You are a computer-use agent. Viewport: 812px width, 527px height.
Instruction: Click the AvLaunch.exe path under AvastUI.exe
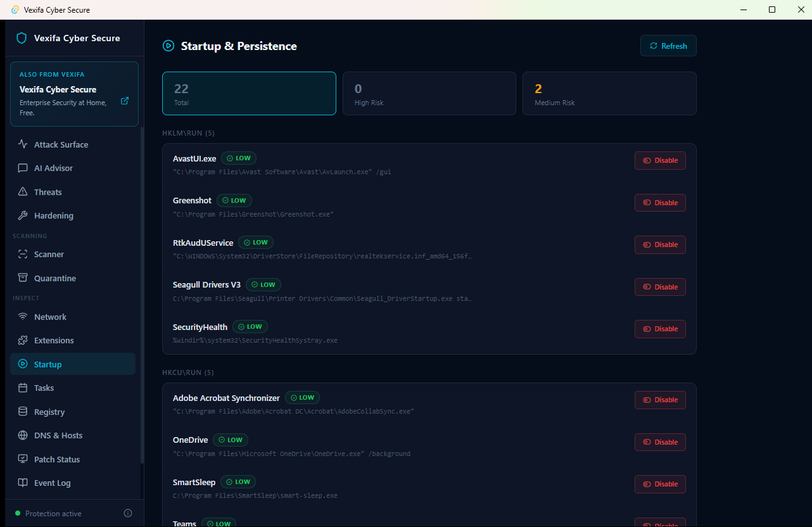[282, 172]
